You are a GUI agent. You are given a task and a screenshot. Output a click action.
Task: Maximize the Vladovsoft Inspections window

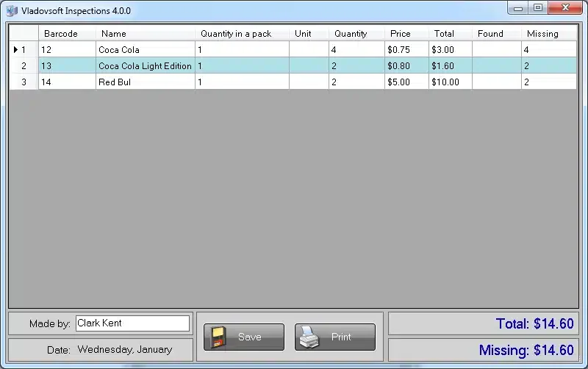(538, 7)
